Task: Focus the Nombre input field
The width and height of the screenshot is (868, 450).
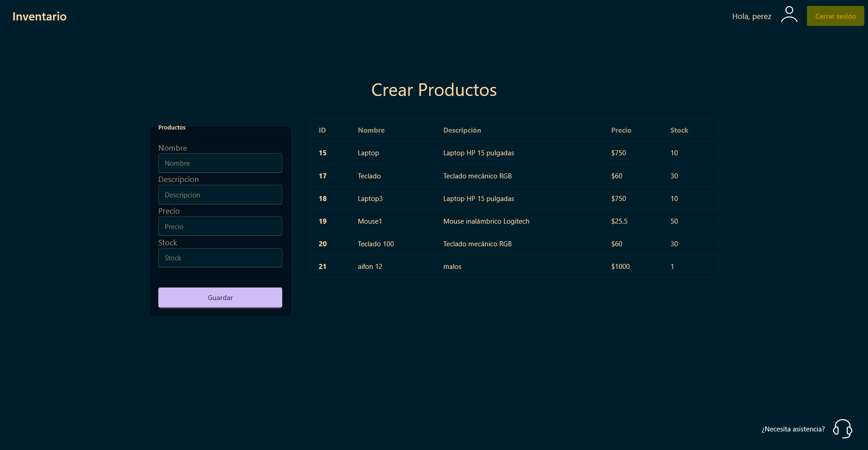Action: click(x=220, y=163)
